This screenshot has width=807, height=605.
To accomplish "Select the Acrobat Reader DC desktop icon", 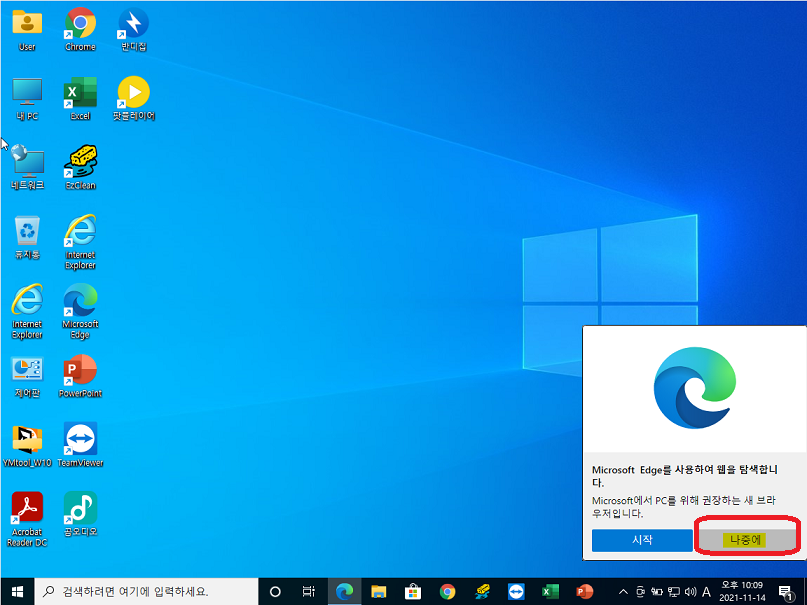I will click(27, 520).
